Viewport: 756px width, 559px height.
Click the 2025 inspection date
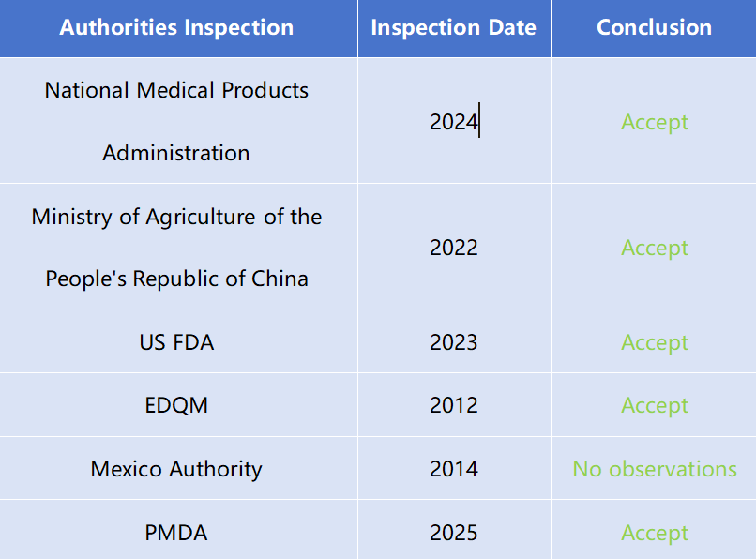point(454,530)
